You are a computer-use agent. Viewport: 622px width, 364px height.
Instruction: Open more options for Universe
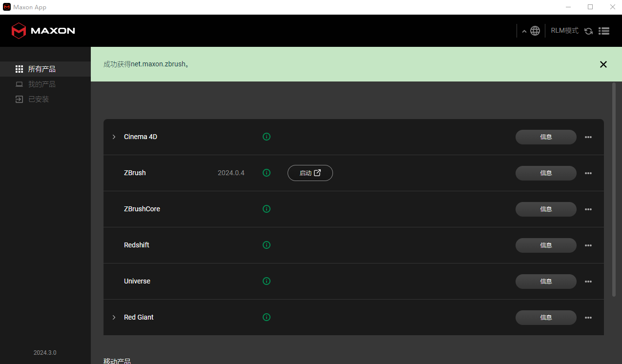tap(588, 282)
